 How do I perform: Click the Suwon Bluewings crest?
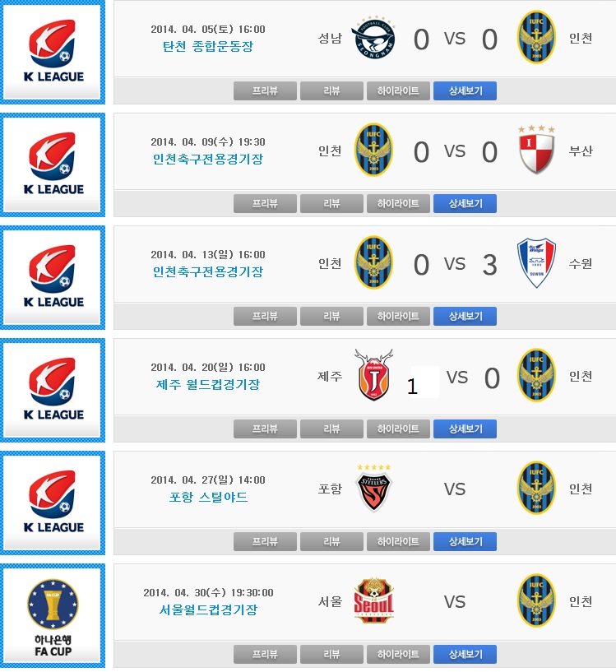pyautogui.click(x=536, y=262)
